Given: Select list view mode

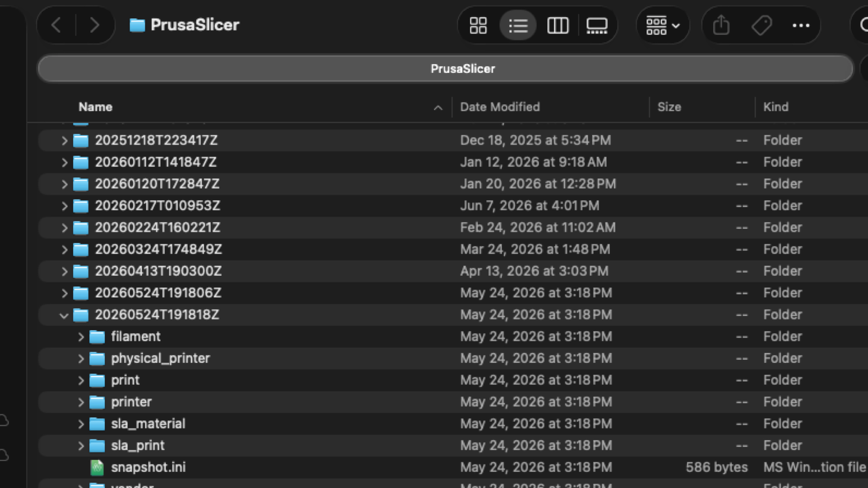Looking at the screenshot, I should coord(518,25).
